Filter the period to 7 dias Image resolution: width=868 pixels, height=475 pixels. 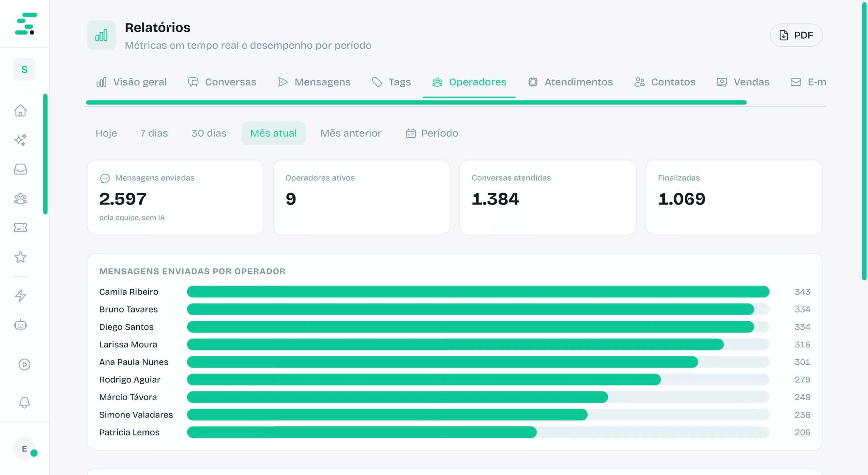coord(154,133)
